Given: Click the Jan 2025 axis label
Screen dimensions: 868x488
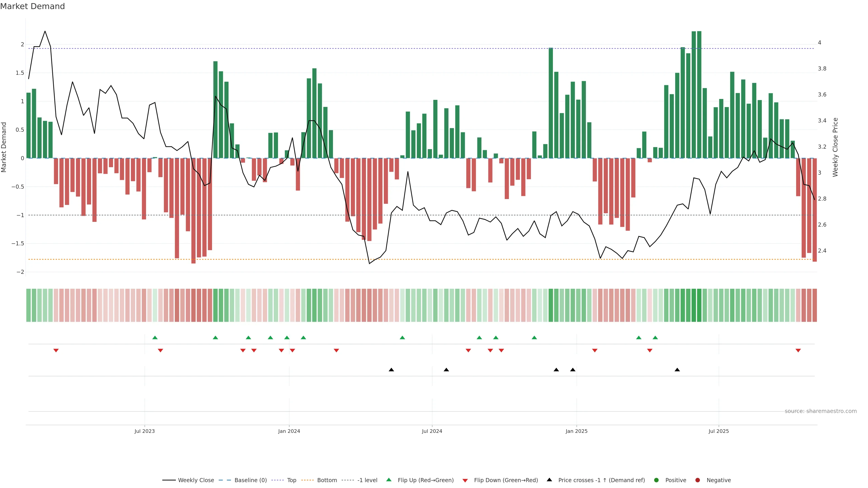Looking at the screenshot, I should coord(577,431).
